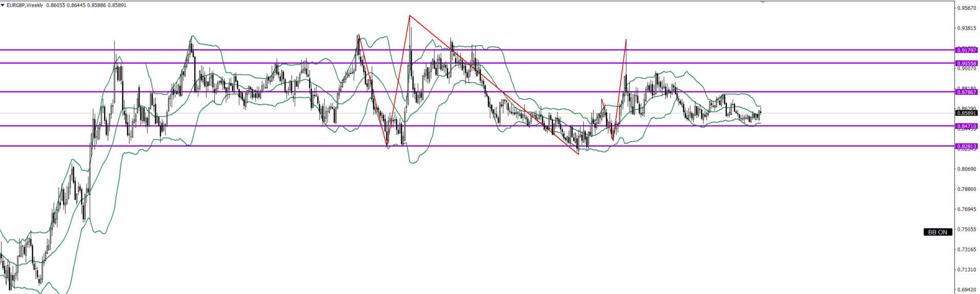Select the 0.91797 purple level label
Image resolution: width=980 pixels, height=294 pixels.
pyautogui.click(x=967, y=50)
